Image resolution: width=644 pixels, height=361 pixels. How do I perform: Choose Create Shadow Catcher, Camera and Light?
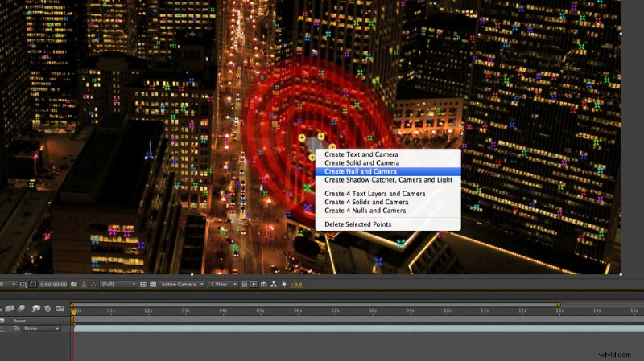point(388,180)
